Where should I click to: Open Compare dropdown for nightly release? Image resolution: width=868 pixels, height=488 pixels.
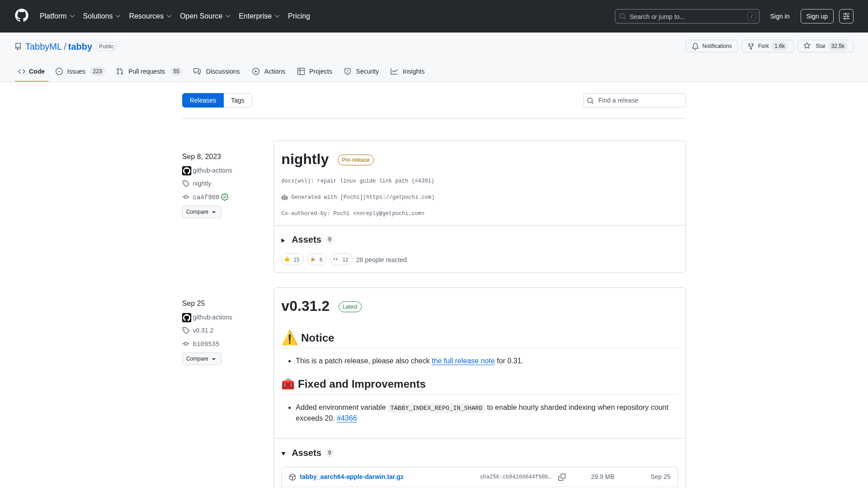tap(202, 212)
